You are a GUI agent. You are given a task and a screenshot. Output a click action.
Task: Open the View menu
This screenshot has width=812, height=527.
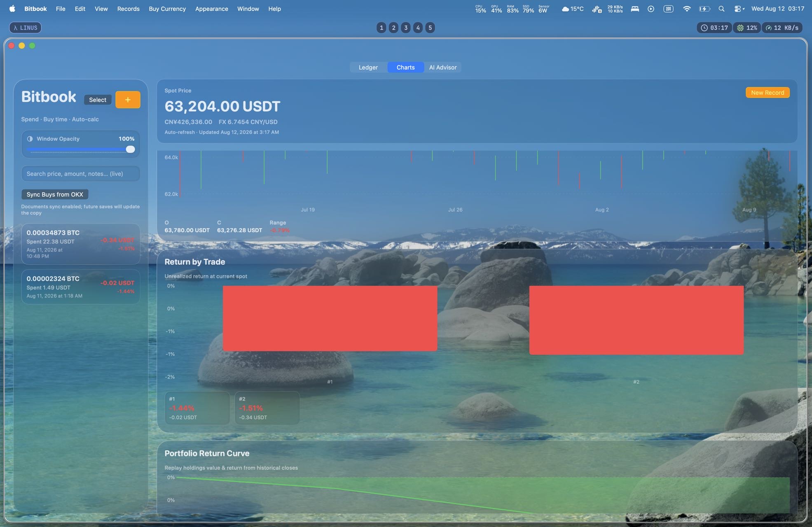[101, 9]
